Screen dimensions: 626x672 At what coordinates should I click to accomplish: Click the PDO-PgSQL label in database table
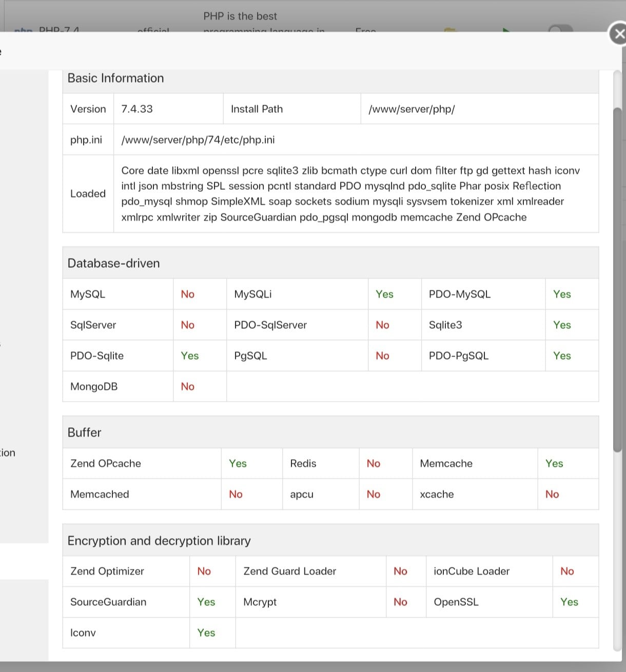pyautogui.click(x=459, y=355)
